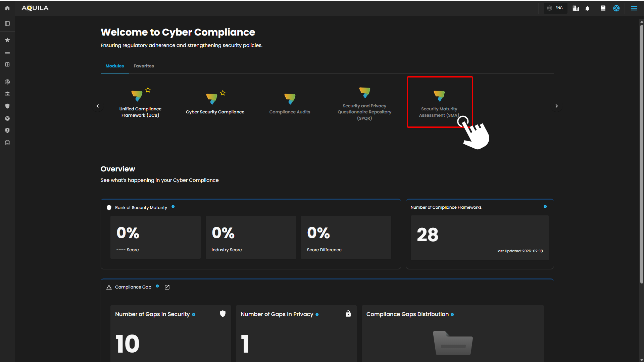644x362 pixels.
Task: Open the database icon in left sidebar
Action: (7, 143)
